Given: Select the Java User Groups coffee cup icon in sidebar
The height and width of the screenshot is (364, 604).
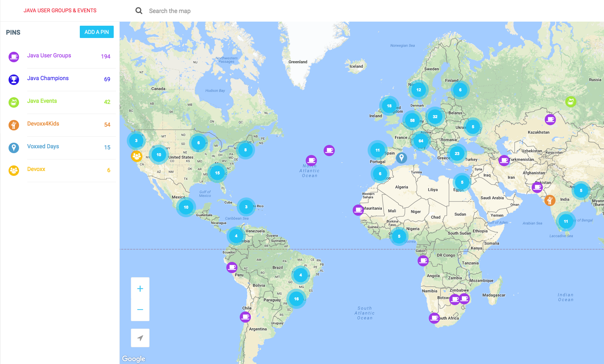Looking at the screenshot, I should tap(14, 57).
